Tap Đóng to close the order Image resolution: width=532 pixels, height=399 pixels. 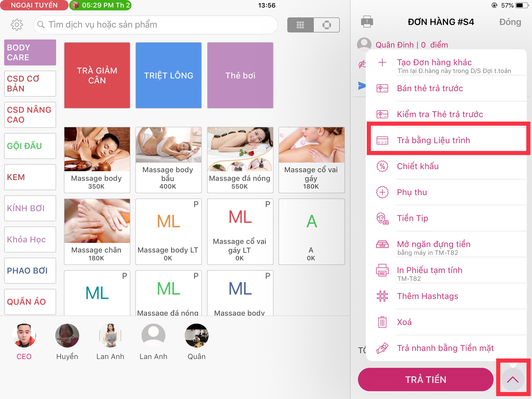[x=510, y=22]
